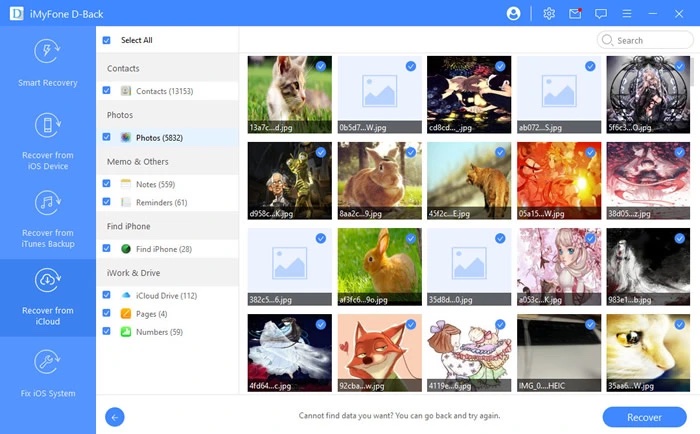
Task: Open the Photos (5832) list
Action: tap(159, 138)
